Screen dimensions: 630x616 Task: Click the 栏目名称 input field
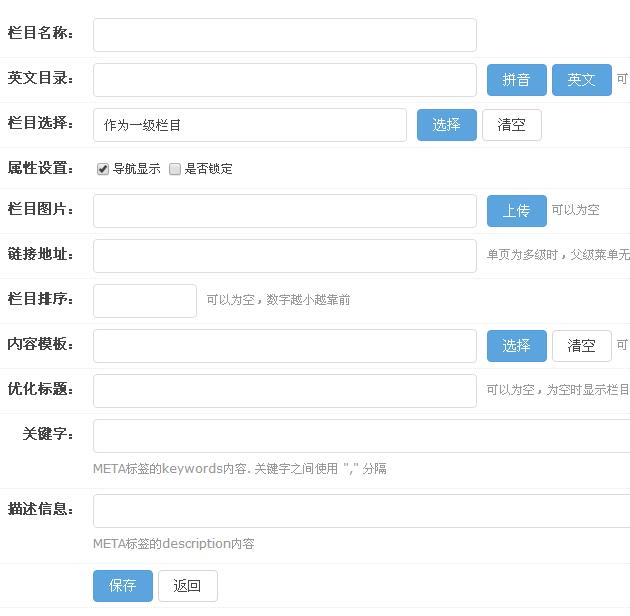(284, 35)
